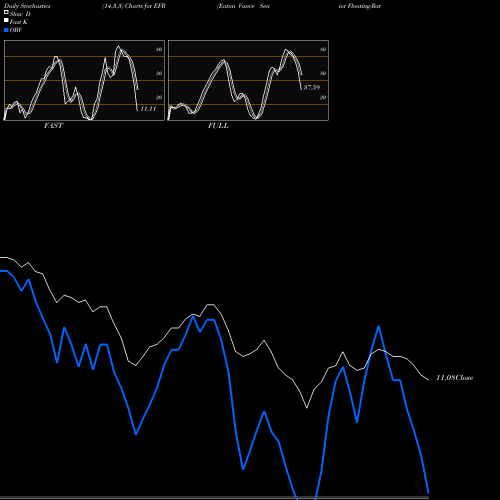
Task: Click the 50 level label in FAST chart
Action: [x=159, y=73]
